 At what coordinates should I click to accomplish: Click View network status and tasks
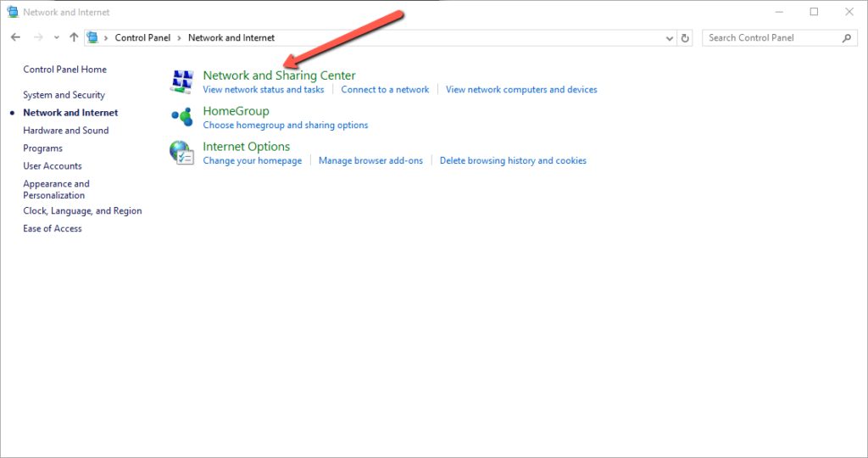pyautogui.click(x=264, y=90)
